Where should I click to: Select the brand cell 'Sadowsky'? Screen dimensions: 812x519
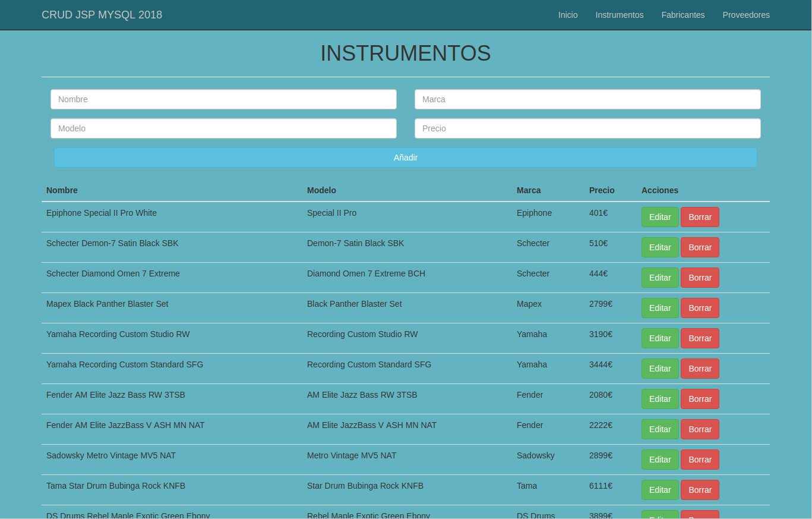(536, 455)
